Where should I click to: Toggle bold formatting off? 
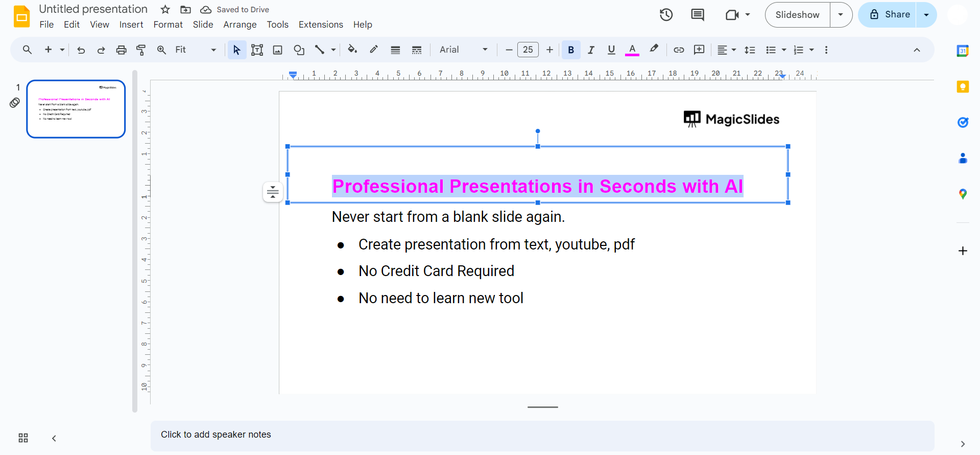pos(571,50)
